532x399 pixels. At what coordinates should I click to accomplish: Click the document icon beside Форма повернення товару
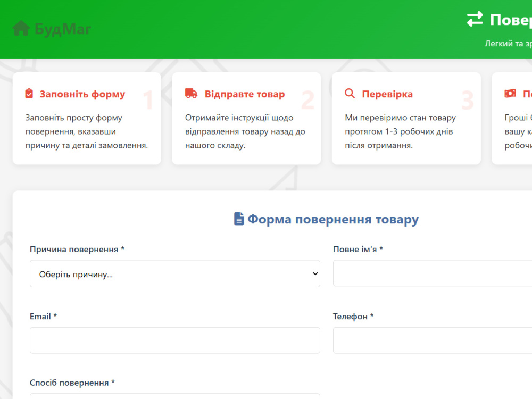tap(239, 219)
